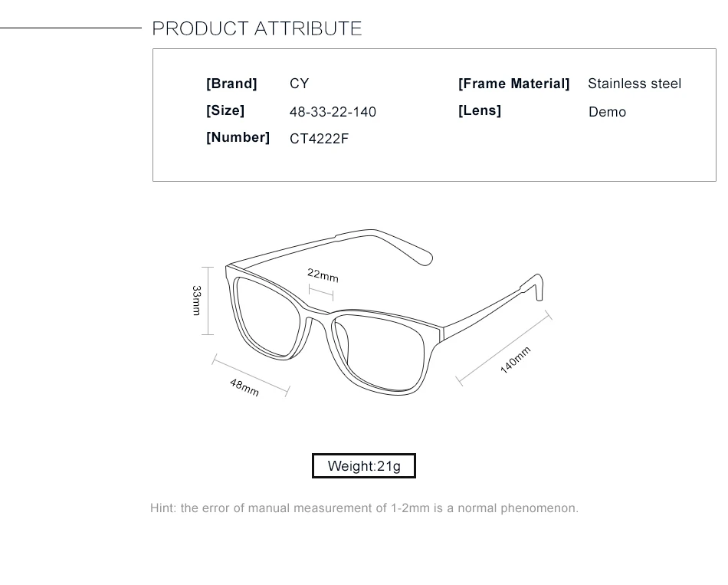Screen dimensions: 728x585
Task: Click the 140mm temple length label
Action: coord(516,360)
